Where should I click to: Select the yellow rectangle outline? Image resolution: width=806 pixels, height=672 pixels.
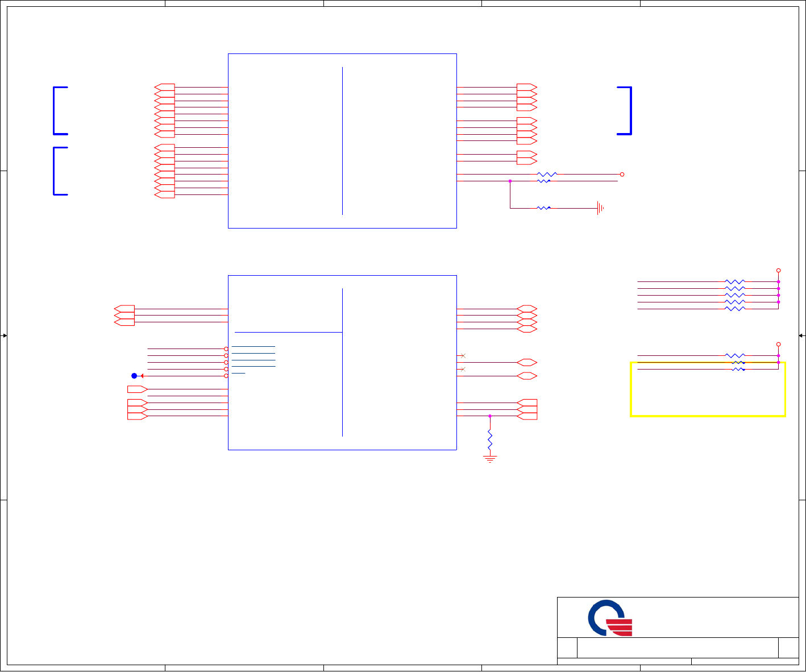[x=708, y=389]
